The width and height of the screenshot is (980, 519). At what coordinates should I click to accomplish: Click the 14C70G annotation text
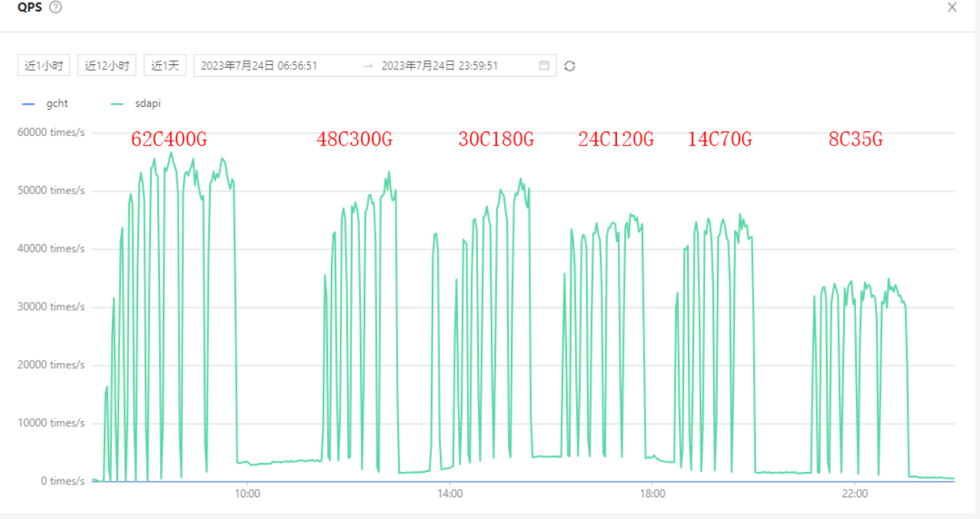point(719,140)
